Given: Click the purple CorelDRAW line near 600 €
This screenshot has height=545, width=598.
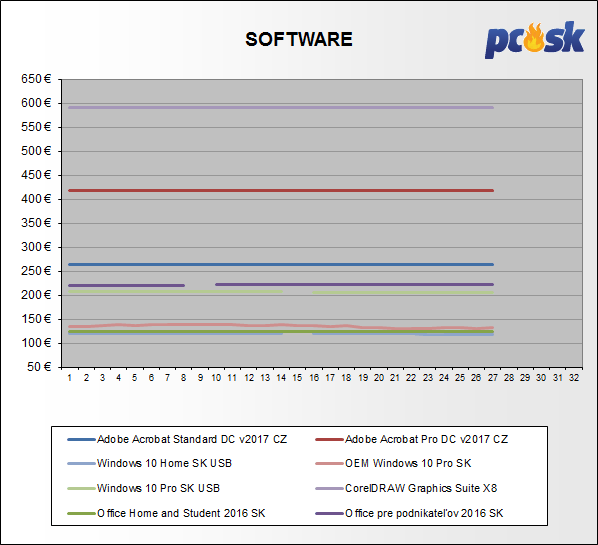Looking at the screenshot, I should click(x=281, y=108).
